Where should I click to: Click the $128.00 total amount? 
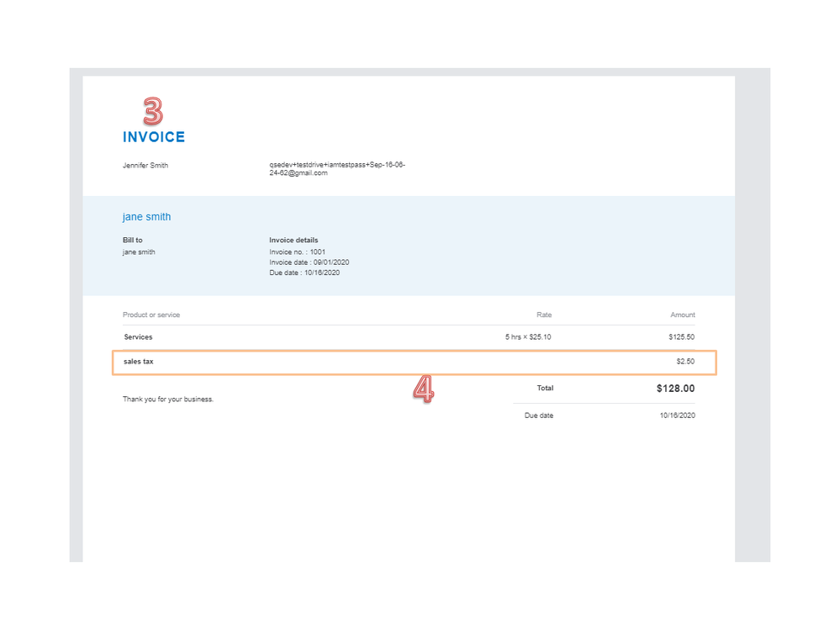[x=676, y=389]
